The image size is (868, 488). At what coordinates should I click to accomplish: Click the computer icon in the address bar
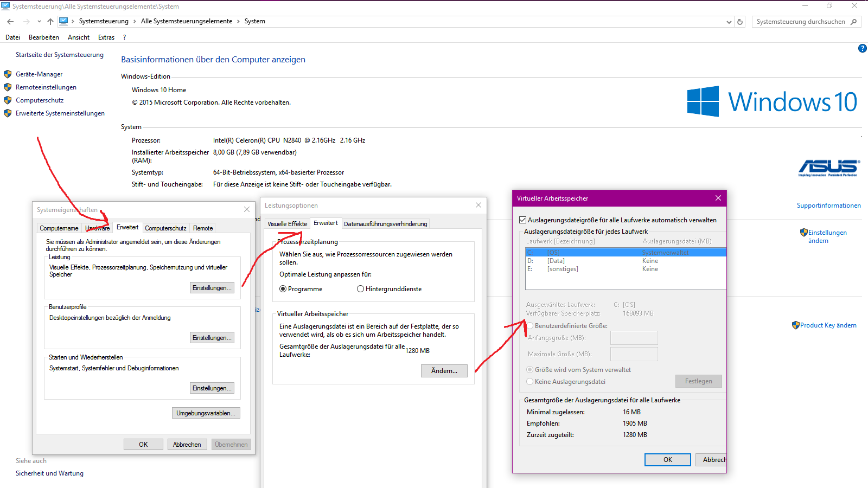point(63,21)
